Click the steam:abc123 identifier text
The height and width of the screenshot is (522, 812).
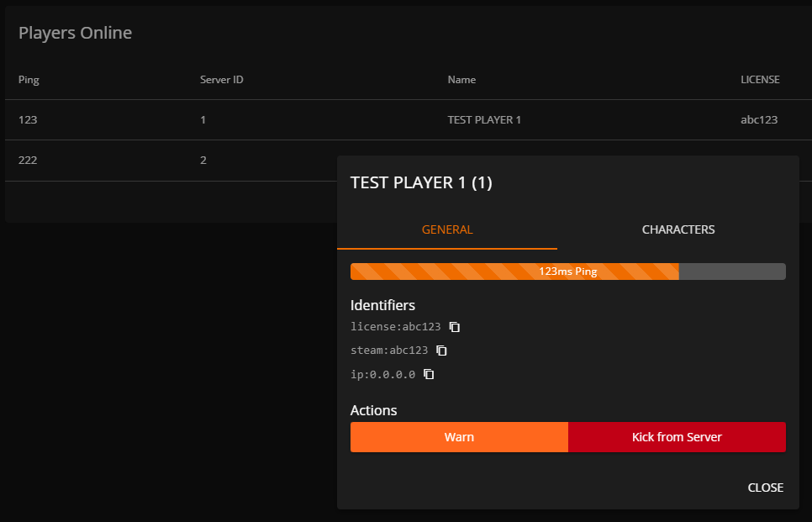(388, 351)
